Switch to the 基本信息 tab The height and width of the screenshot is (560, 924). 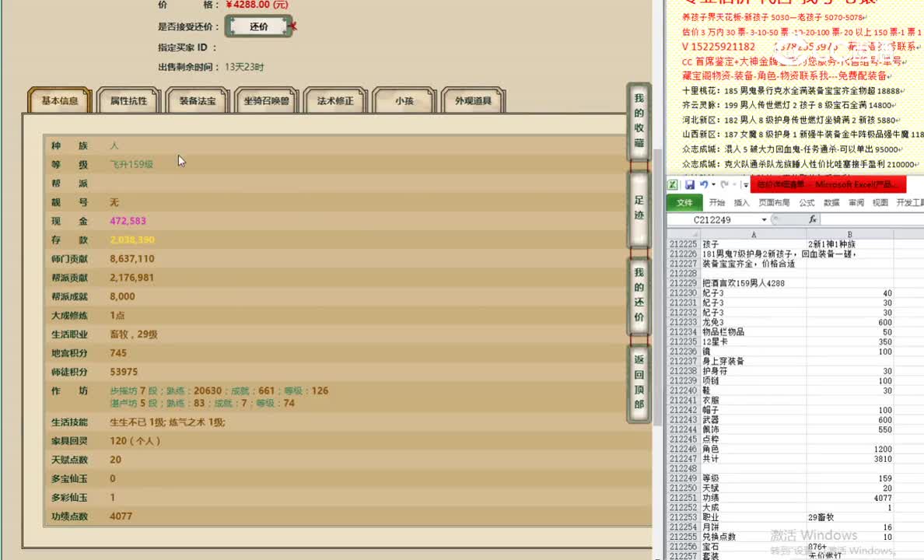tap(60, 101)
